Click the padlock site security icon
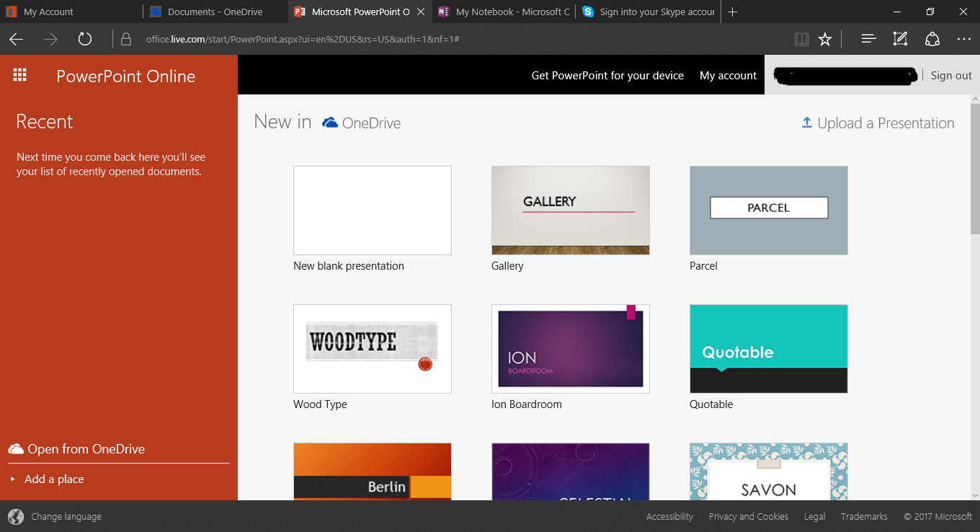980x532 pixels. (126, 40)
